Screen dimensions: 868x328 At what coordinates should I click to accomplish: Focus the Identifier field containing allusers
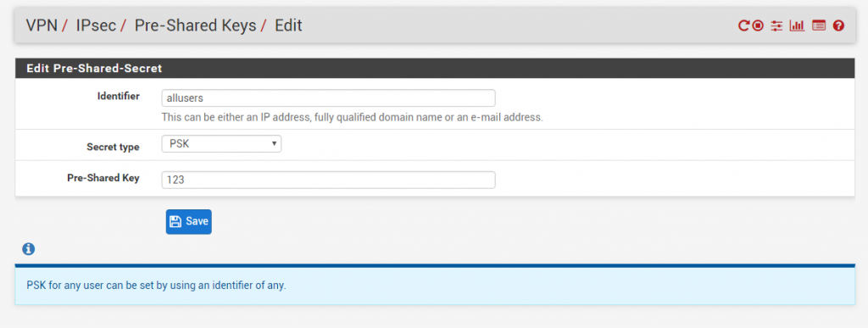[328, 98]
